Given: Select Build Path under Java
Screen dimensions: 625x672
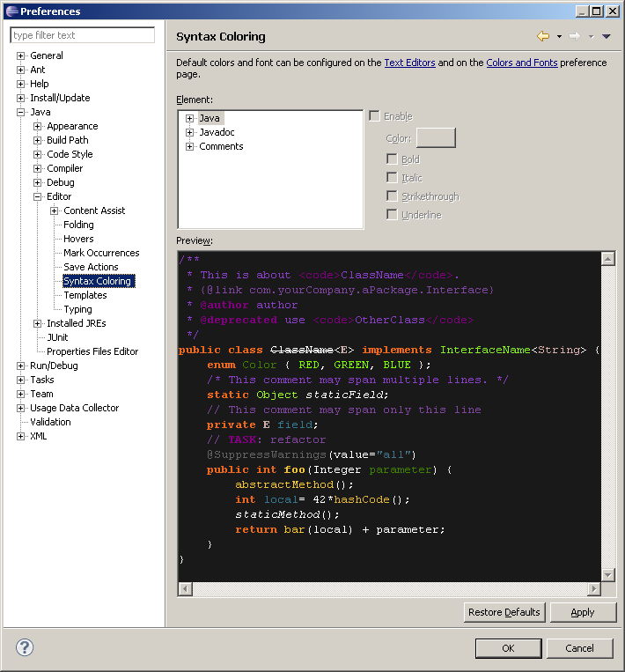Looking at the screenshot, I should click(67, 140).
